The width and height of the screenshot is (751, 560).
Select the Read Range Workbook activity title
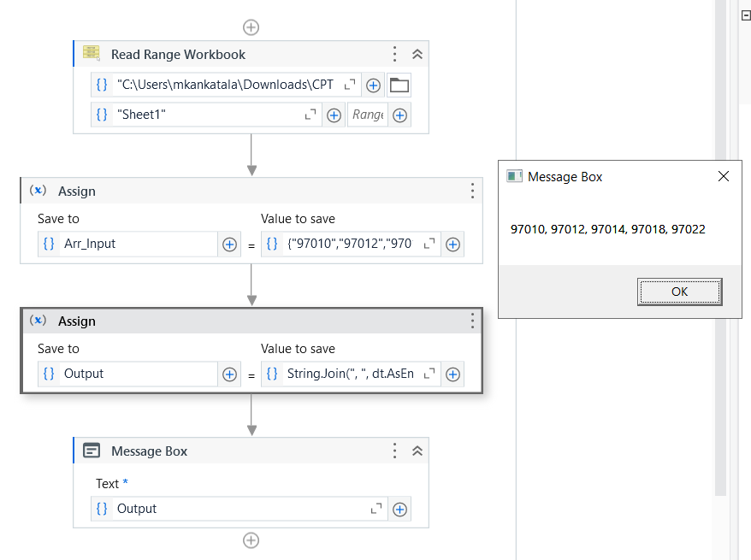coord(178,54)
